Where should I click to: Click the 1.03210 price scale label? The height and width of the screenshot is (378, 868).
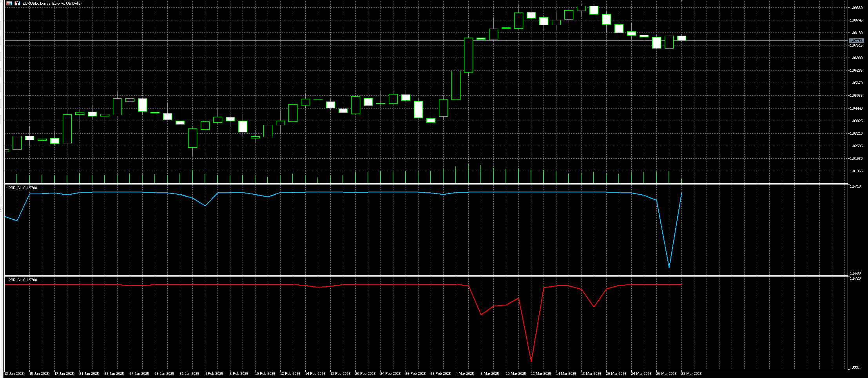point(856,134)
